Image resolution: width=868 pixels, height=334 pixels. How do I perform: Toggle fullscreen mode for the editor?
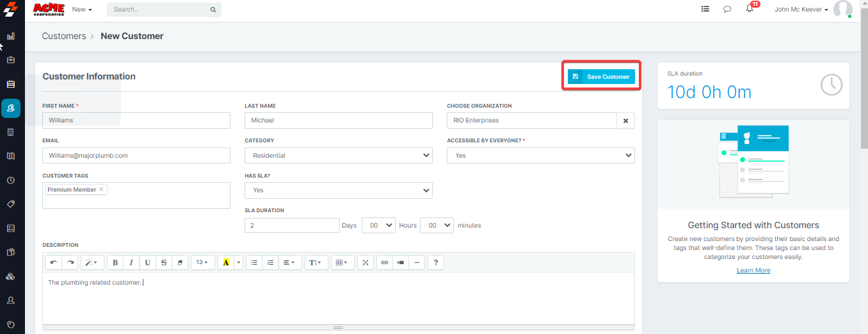pos(366,262)
